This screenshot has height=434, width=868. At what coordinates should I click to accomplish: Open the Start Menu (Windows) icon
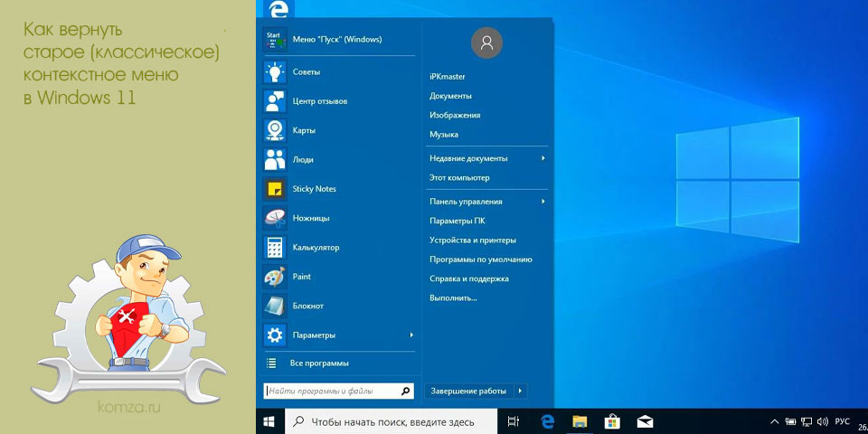pos(275,39)
